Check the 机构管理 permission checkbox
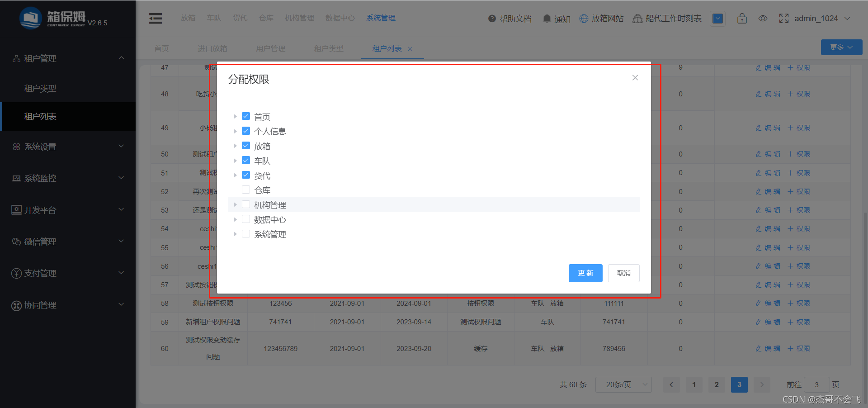This screenshot has height=408, width=868. 246,204
